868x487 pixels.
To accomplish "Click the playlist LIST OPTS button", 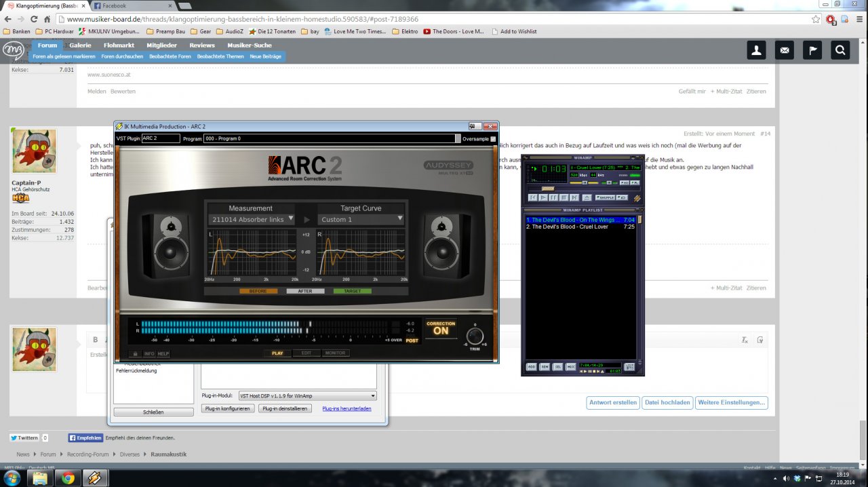I will click(629, 367).
